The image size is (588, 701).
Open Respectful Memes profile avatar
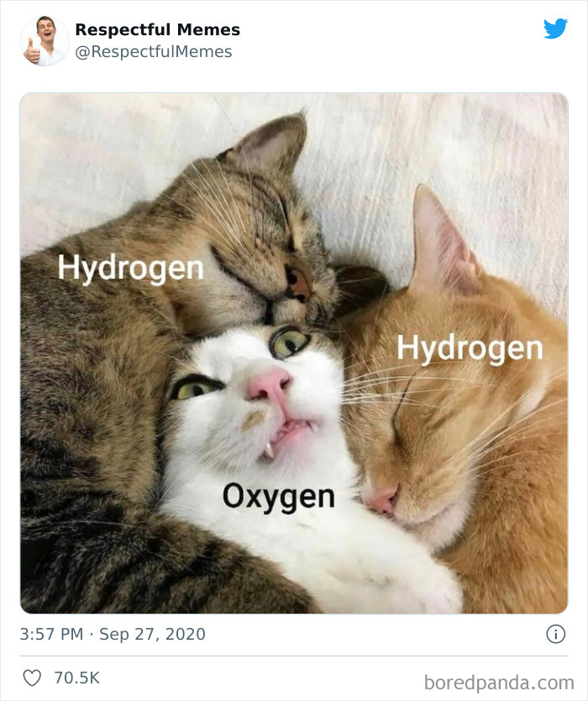click(x=45, y=40)
